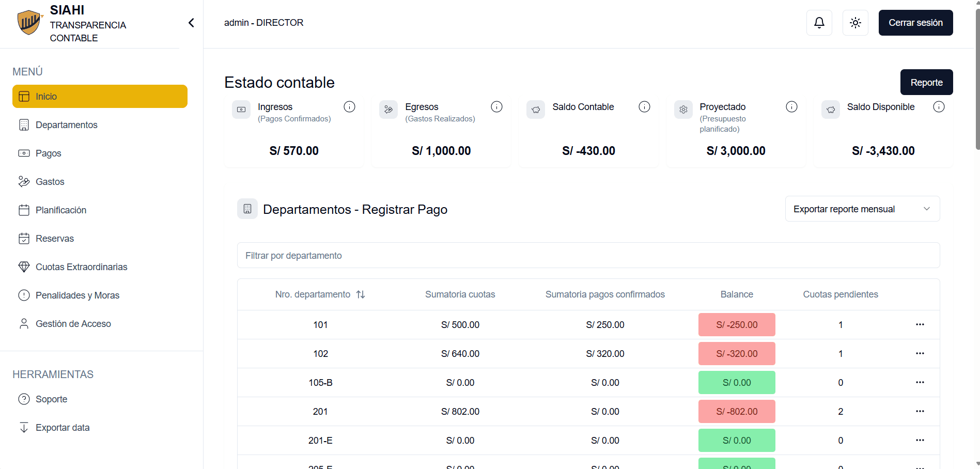Screen dimensions: 980x469
Task: Click the Cuotas Extraordinarias diamond icon
Action: click(24, 267)
